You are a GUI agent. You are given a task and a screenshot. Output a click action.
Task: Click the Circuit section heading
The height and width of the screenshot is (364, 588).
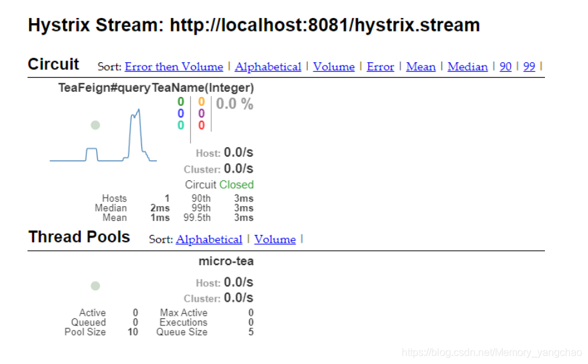pyautogui.click(x=53, y=64)
